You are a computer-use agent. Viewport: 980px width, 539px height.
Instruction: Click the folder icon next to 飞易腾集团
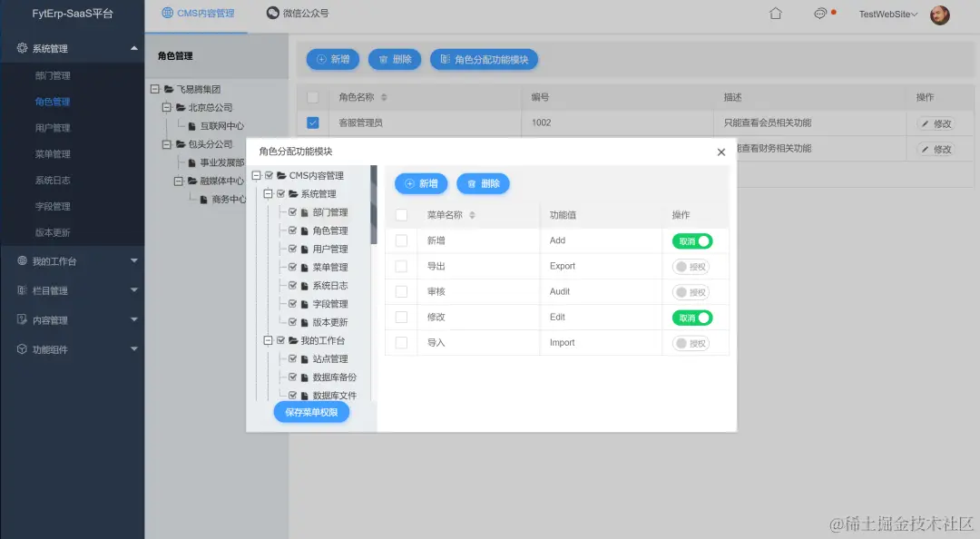coord(169,89)
